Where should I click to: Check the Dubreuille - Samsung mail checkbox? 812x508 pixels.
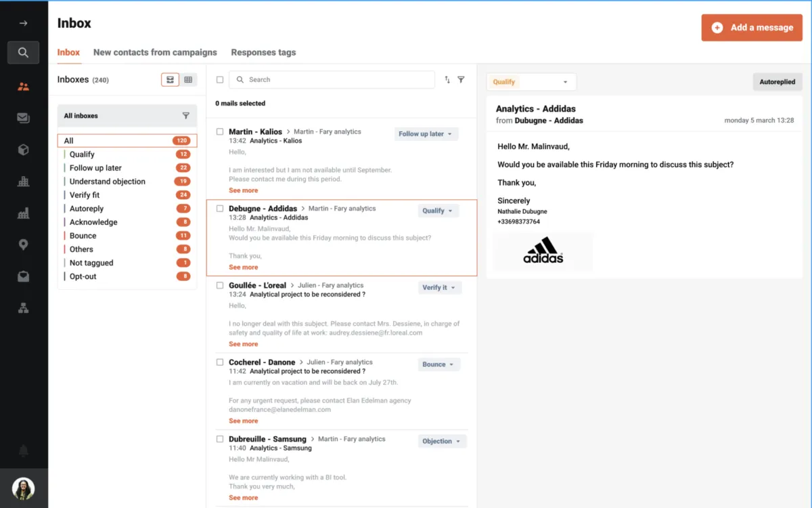point(220,439)
